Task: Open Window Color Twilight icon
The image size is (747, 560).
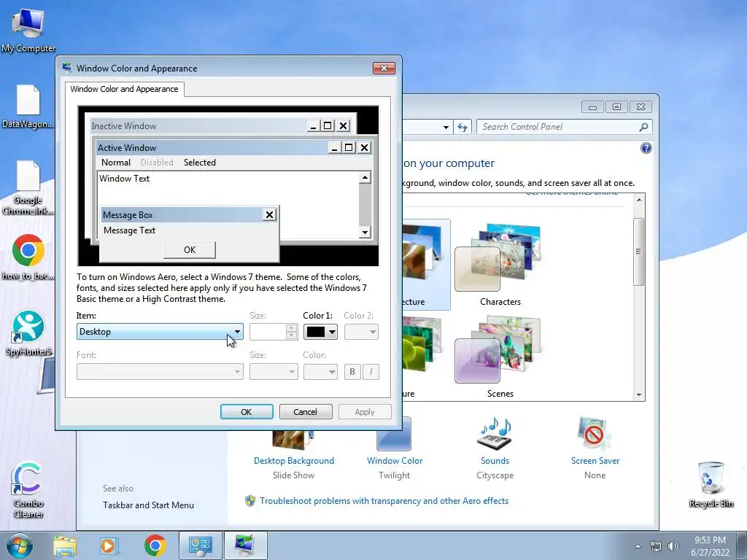Action: [394, 435]
